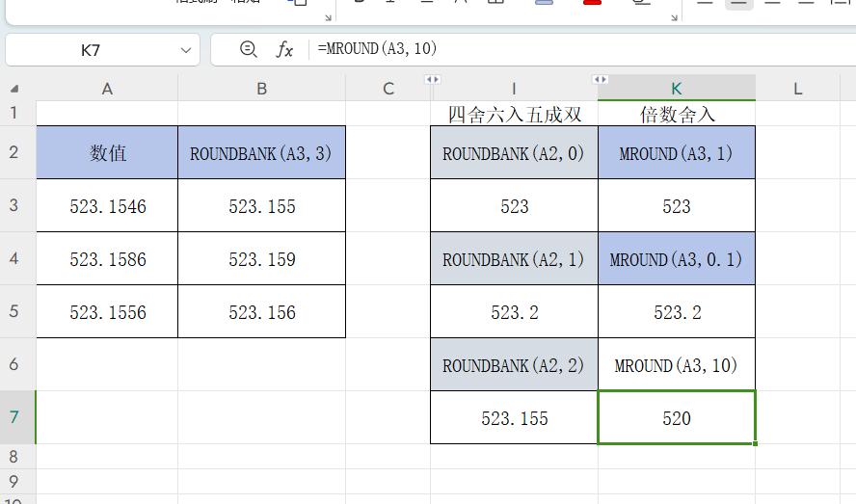Select row 6 header
856x504 pixels.
13,364
